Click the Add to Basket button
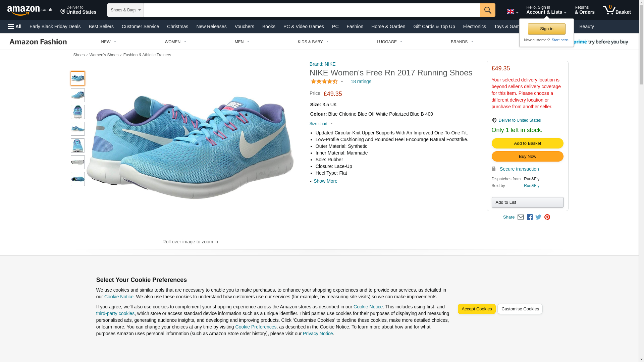 click(x=527, y=143)
